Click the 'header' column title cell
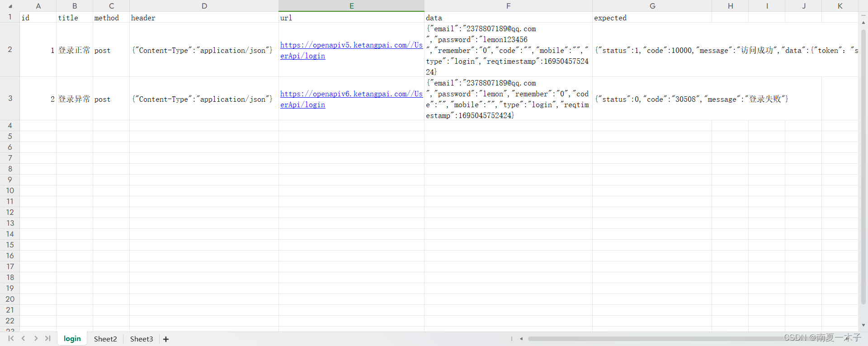 tap(204, 17)
